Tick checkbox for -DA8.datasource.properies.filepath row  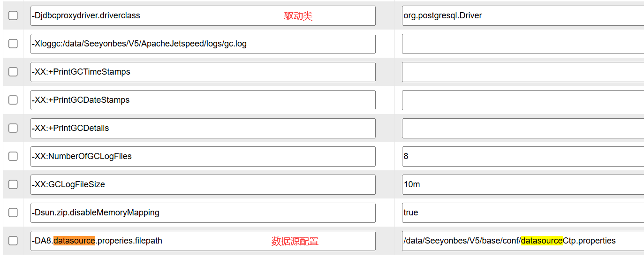[13, 241]
